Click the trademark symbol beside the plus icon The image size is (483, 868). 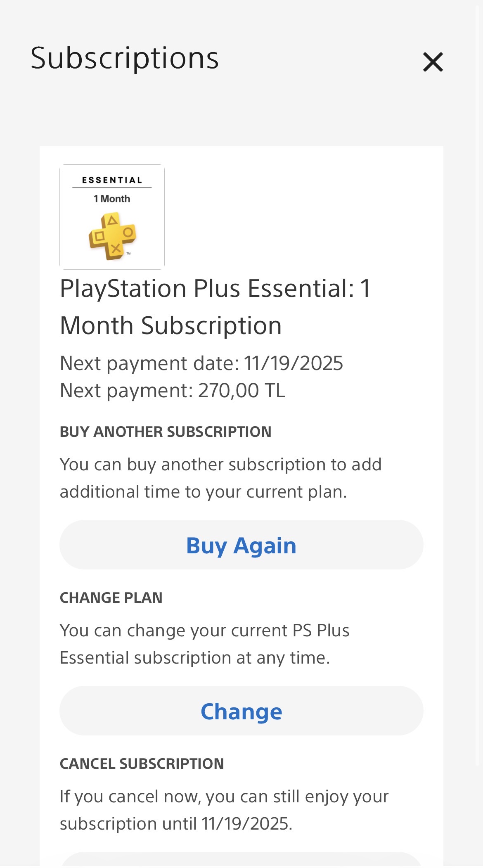(x=128, y=254)
